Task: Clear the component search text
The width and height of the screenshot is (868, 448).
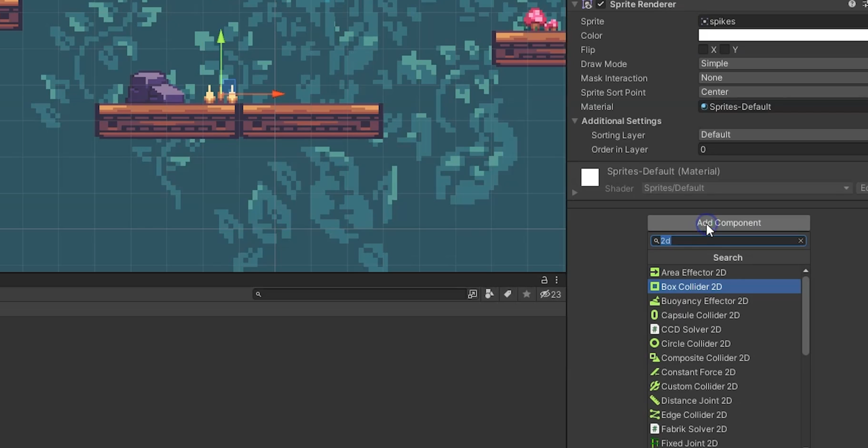Action: coord(801,241)
